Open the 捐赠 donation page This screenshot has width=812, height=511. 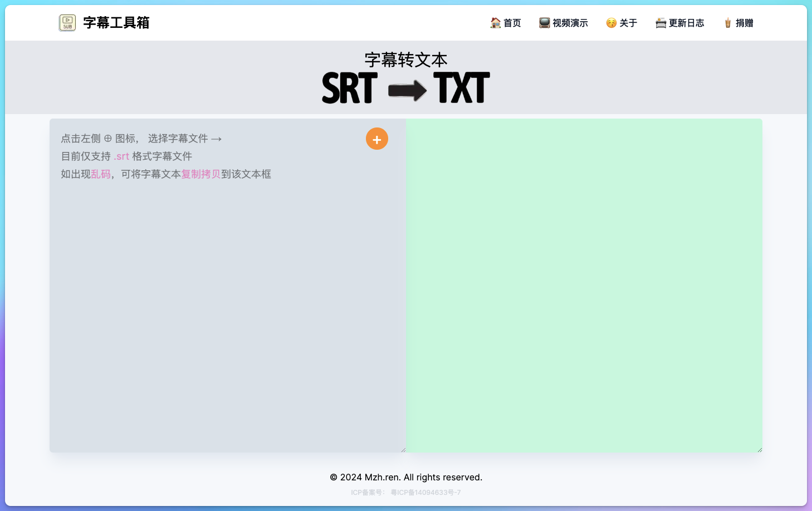pyautogui.click(x=743, y=23)
